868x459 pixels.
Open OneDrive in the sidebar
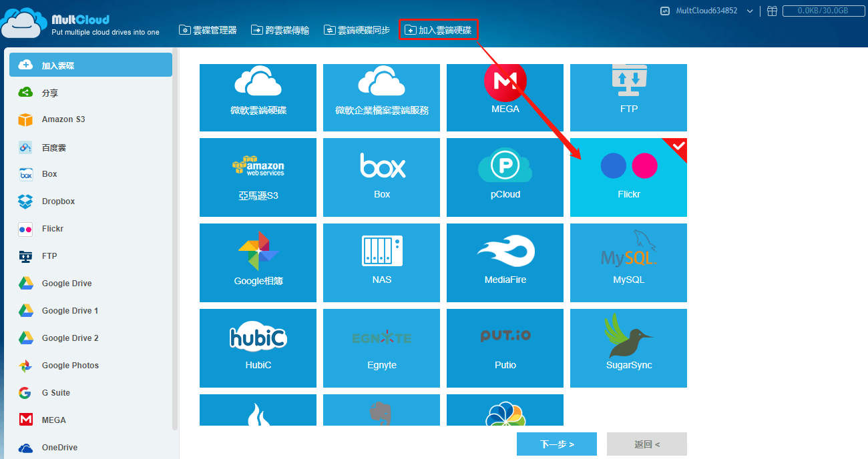click(x=91, y=447)
